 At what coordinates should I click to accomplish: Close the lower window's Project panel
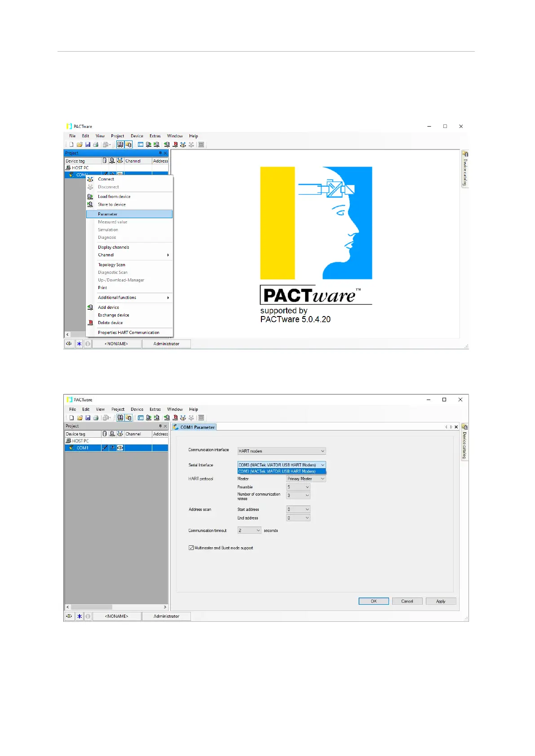click(x=165, y=426)
